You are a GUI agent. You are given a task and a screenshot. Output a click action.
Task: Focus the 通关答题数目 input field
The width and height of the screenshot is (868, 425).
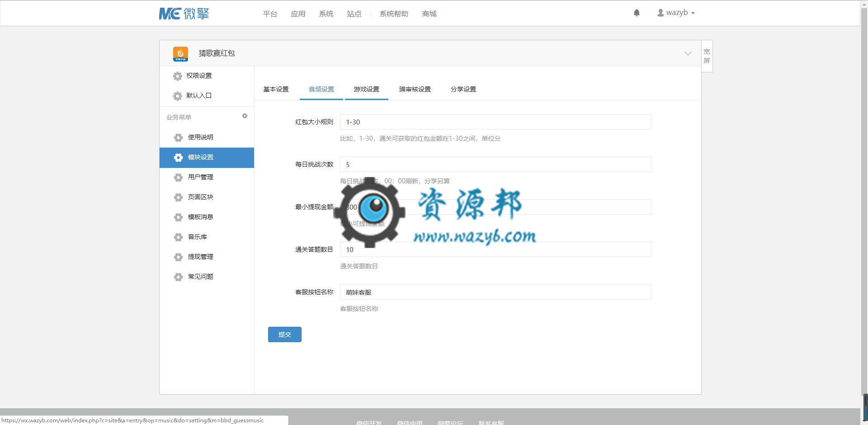click(x=495, y=249)
